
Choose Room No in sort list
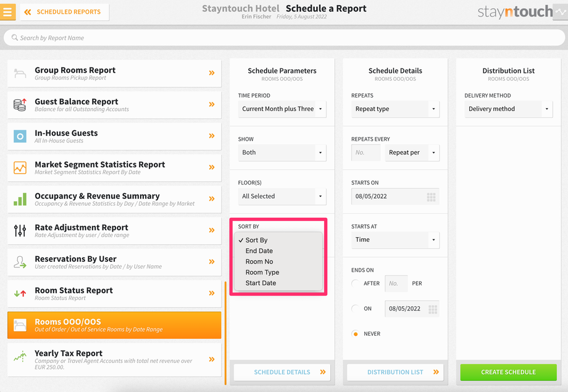[x=278, y=262]
